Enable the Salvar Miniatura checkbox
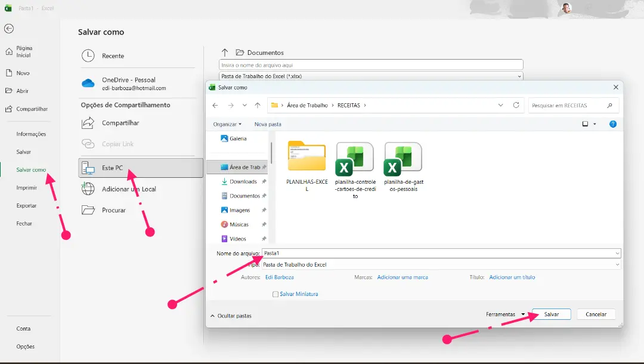The width and height of the screenshot is (644, 364). 275,294
